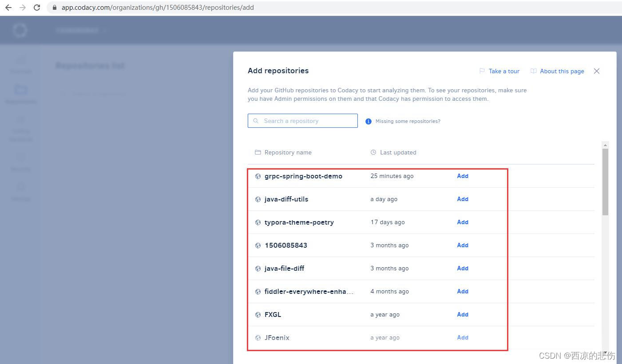Click the magnifier icon in the search box
This screenshot has height=364, width=622.
tap(256, 121)
